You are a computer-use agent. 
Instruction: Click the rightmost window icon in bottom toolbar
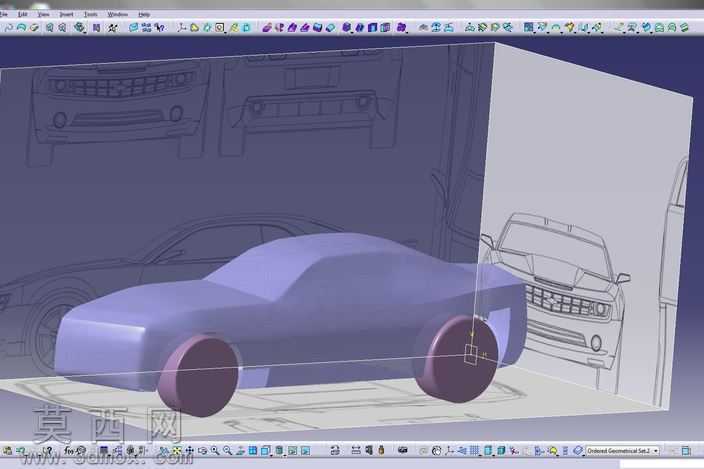(686, 450)
